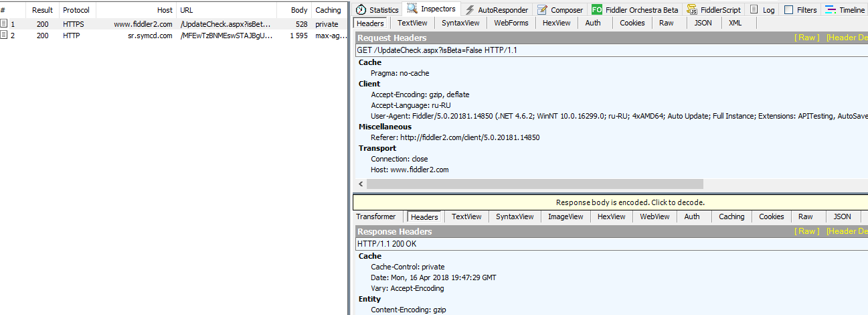Open the AutoResponder tab
Image resolution: width=868 pixels, height=315 pixels.
497,10
